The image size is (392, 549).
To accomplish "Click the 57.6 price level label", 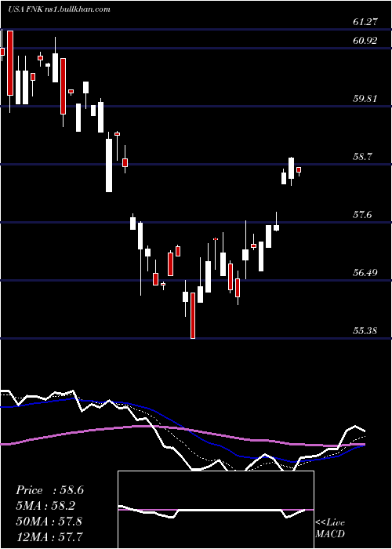I will (x=362, y=215).
